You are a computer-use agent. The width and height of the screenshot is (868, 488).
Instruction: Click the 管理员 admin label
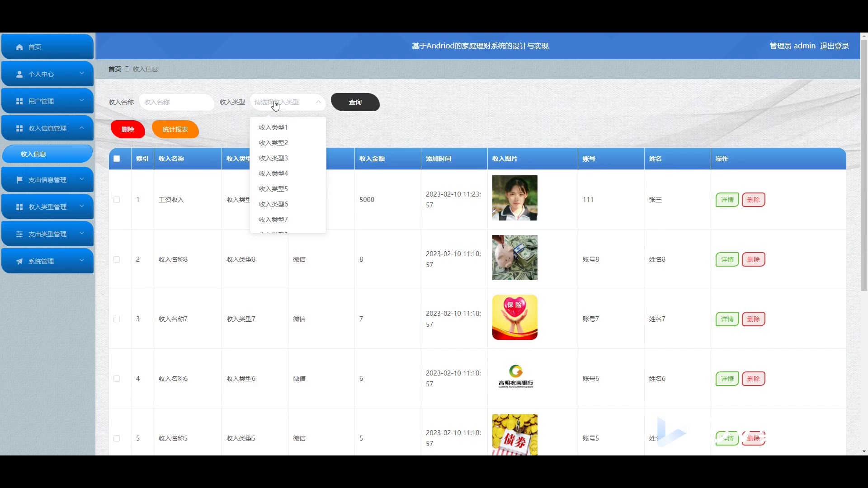793,46
